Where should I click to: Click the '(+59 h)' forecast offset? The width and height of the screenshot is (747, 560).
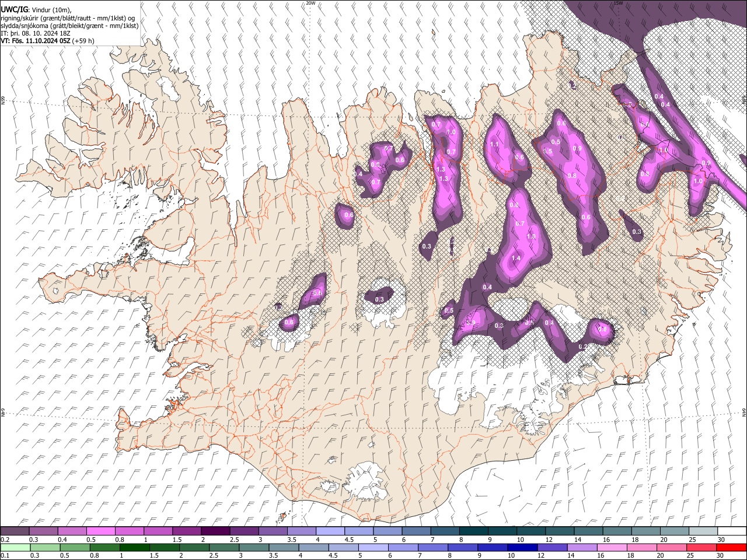[83, 41]
